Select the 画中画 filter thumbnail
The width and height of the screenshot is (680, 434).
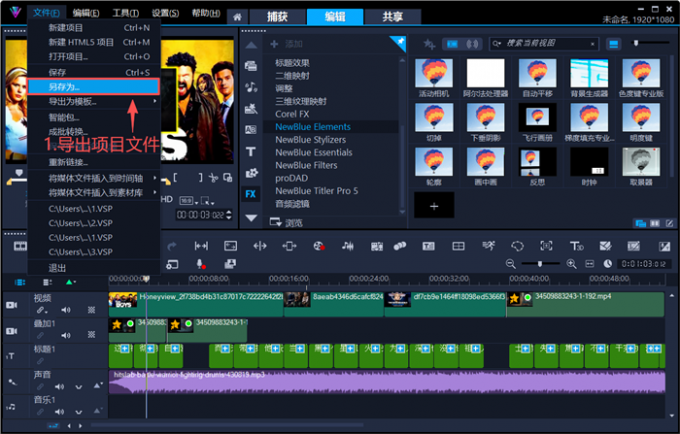point(485,166)
